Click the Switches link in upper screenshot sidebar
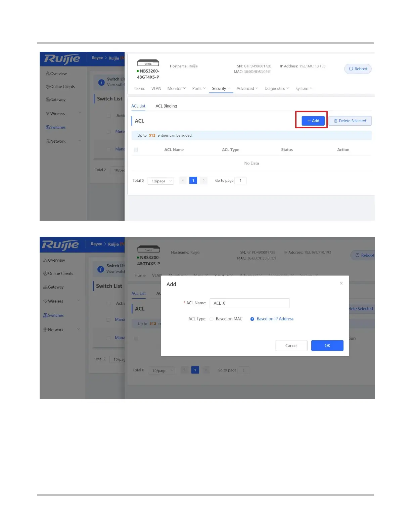 point(58,128)
